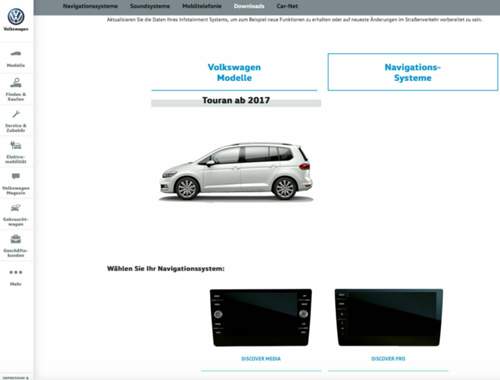
Task: Open Volkswagen Magazin sidebar icon
Action: pyautogui.click(x=16, y=176)
